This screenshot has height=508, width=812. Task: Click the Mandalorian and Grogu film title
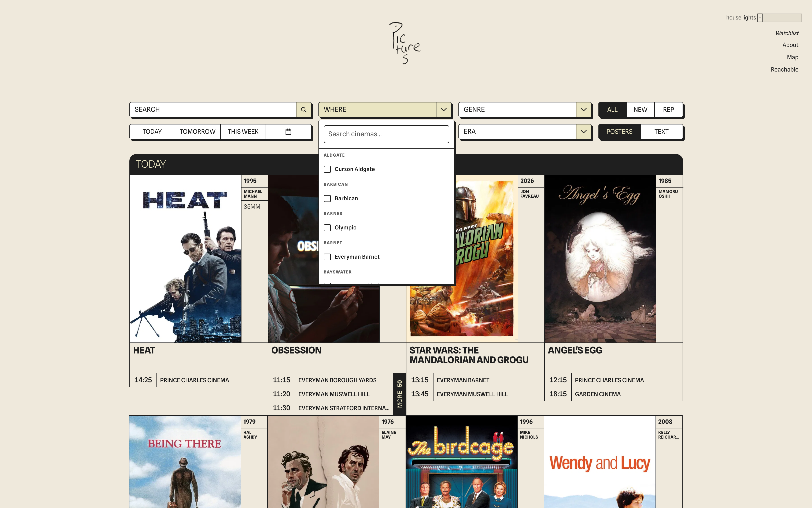point(469,355)
